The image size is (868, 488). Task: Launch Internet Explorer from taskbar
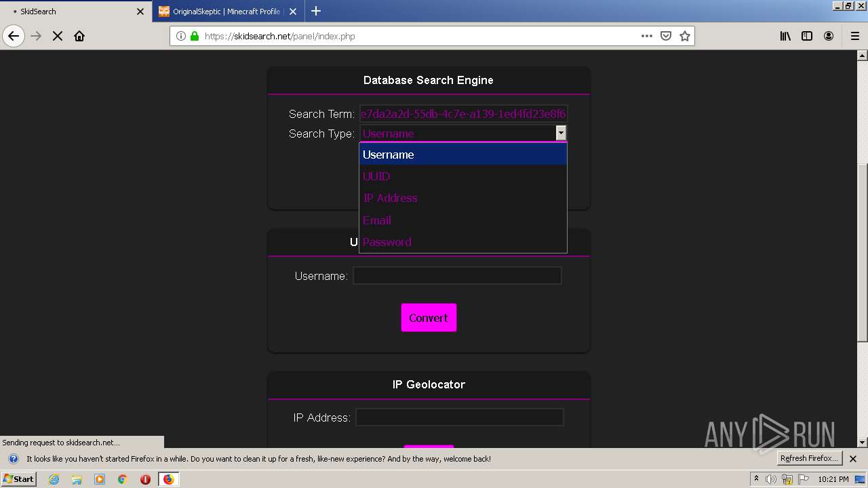point(54,479)
